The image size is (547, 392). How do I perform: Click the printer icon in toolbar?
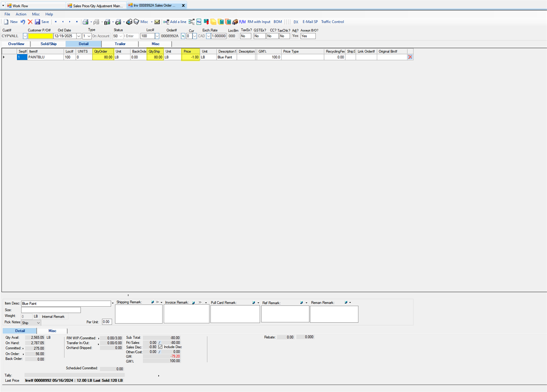click(x=86, y=22)
